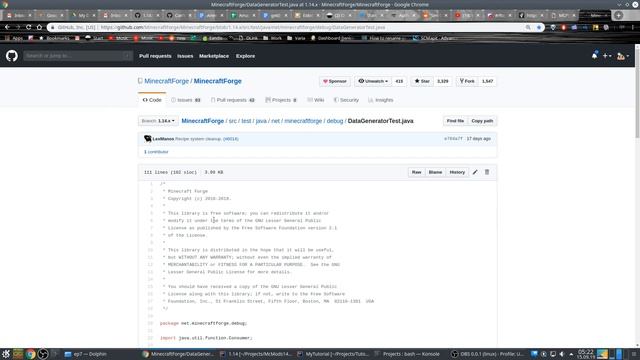This screenshot has height=360, width=640.
Task: Click the Copy path button
Action: pos(482,121)
